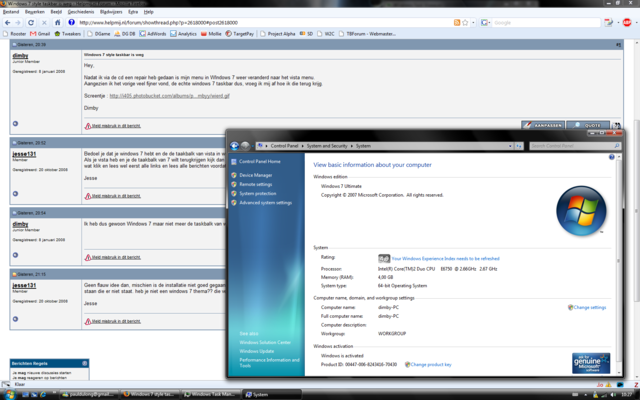Go to Firefox home page icon
This screenshot has width=640, height=400.
pyautogui.click(x=58, y=23)
